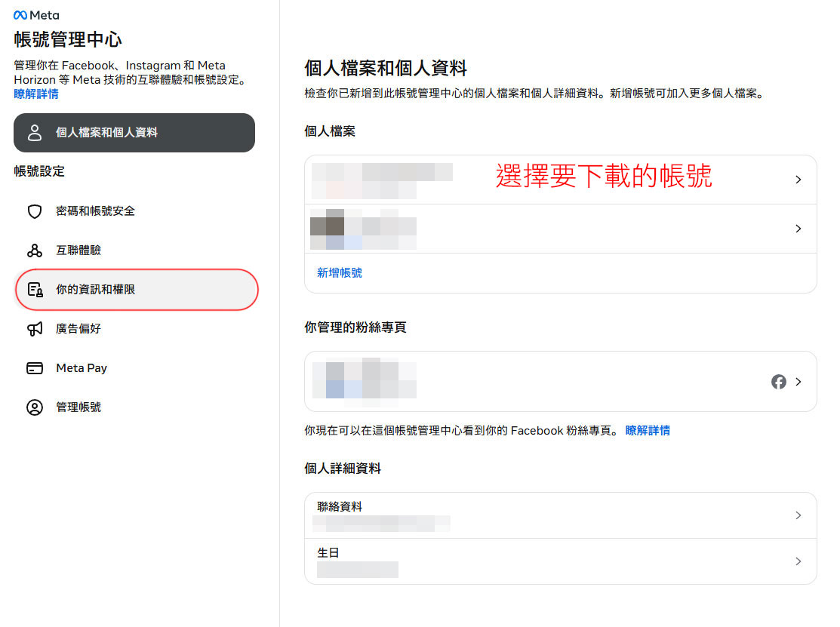Click the 帳號設定 section label
The height and width of the screenshot is (627, 840).
coord(39,171)
